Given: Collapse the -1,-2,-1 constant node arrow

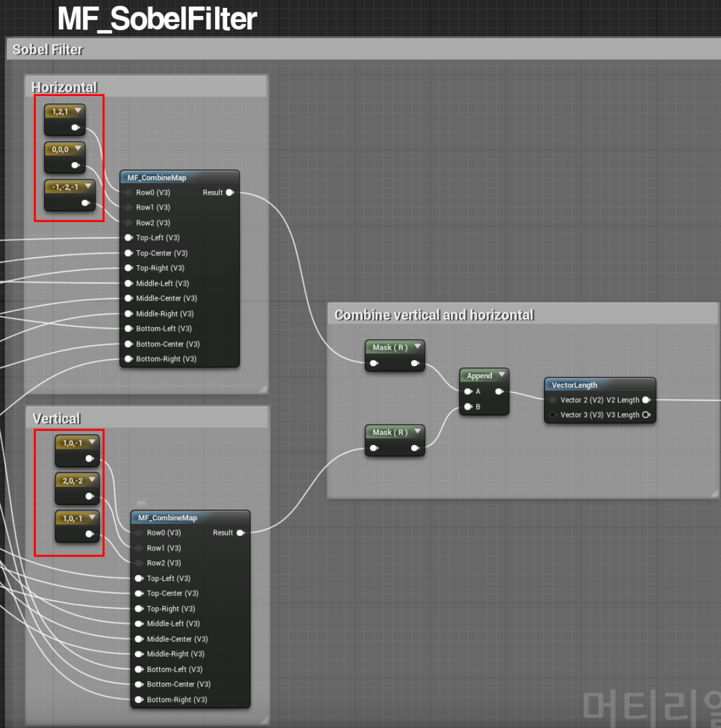Looking at the screenshot, I should tap(88, 186).
